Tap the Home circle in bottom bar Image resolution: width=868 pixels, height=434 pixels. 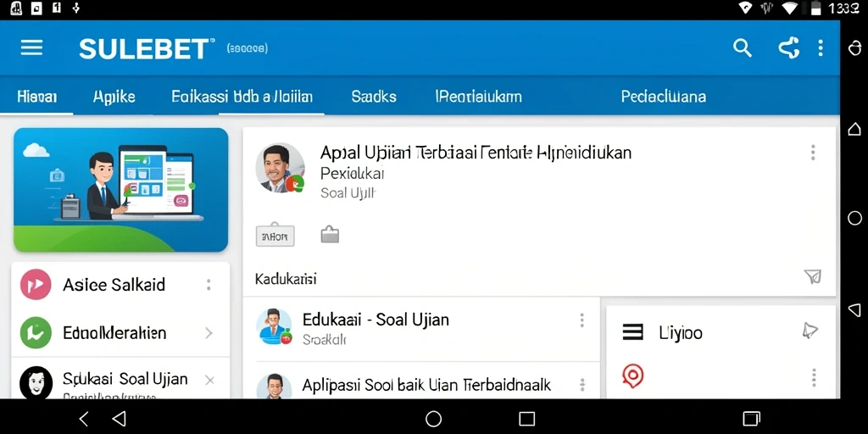coord(433,419)
